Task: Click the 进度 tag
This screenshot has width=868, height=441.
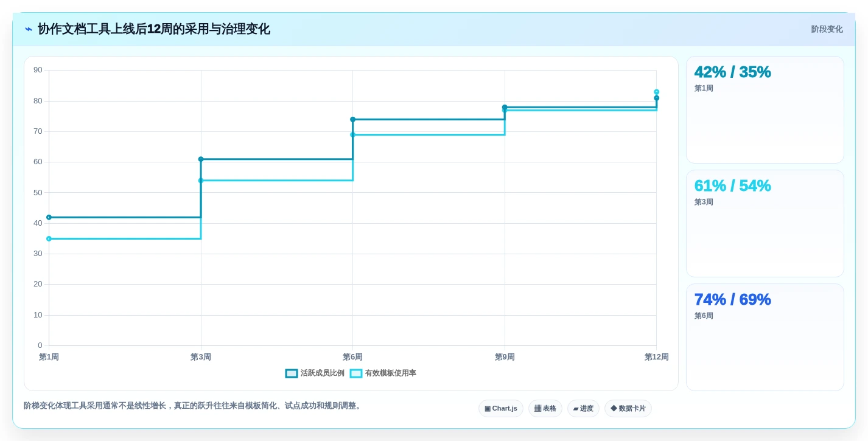Action: coord(583,408)
